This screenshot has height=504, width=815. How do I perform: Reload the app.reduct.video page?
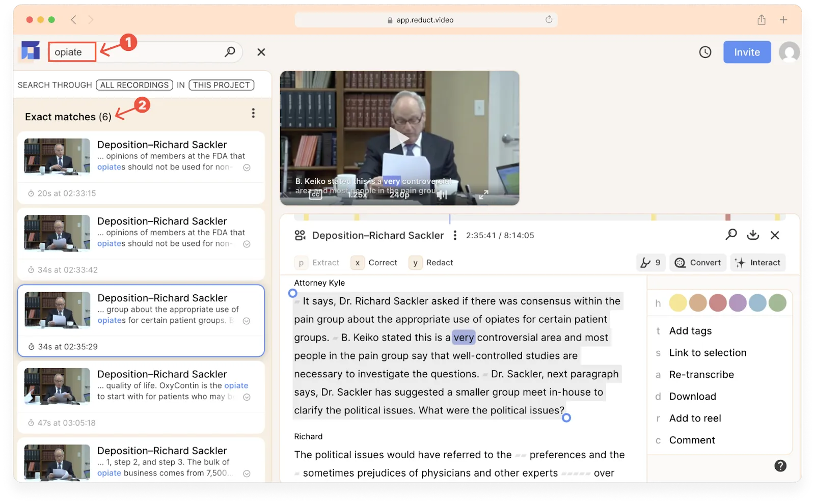(x=549, y=20)
